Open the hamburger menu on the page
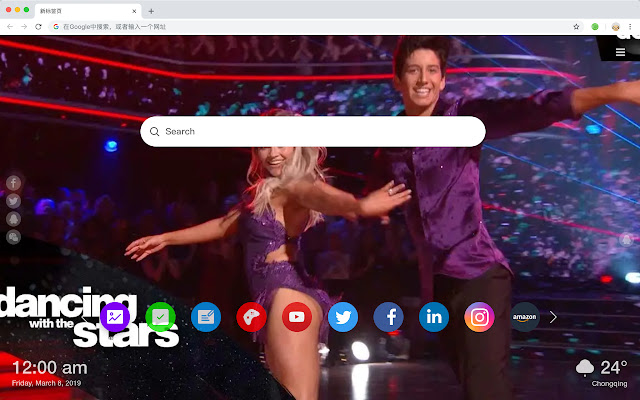Screen dimensions: 640x400 click(621, 52)
